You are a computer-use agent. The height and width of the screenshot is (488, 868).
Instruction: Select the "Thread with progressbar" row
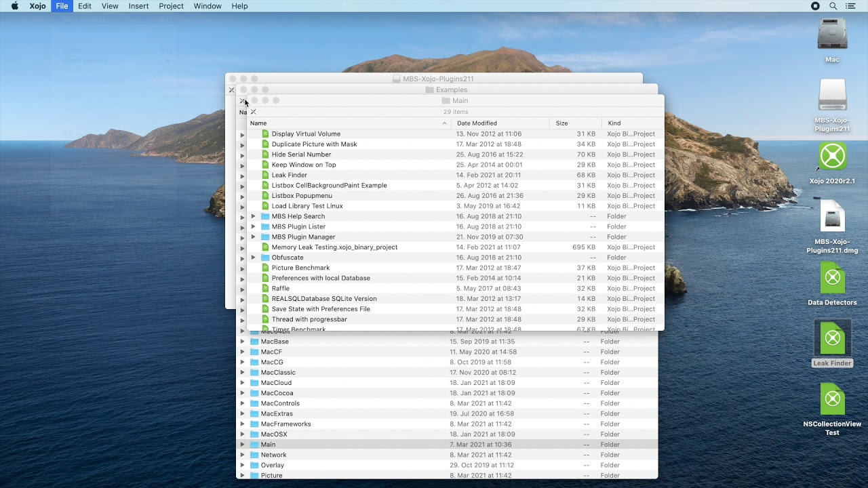[x=455, y=319]
